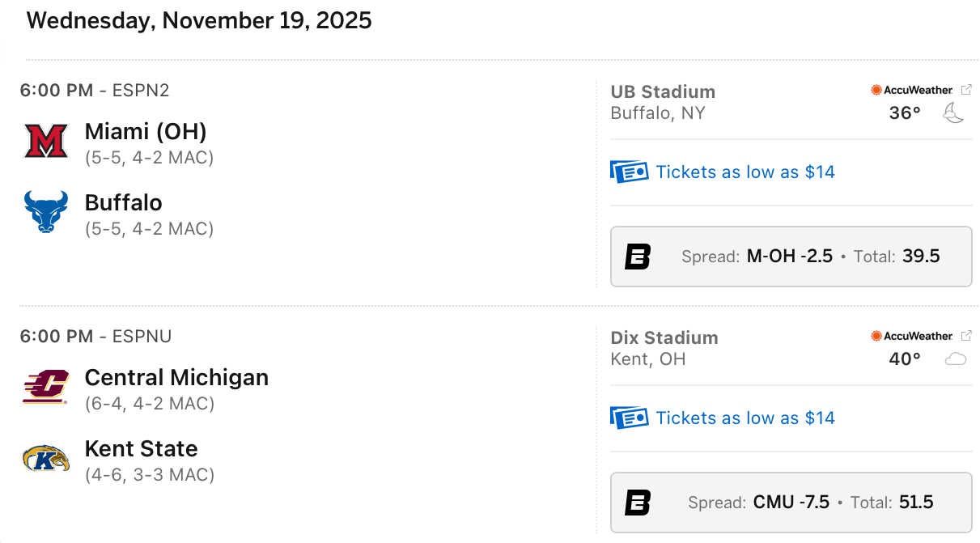
Task: Click the Miami (OH) team logo
Action: pyautogui.click(x=45, y=141)
